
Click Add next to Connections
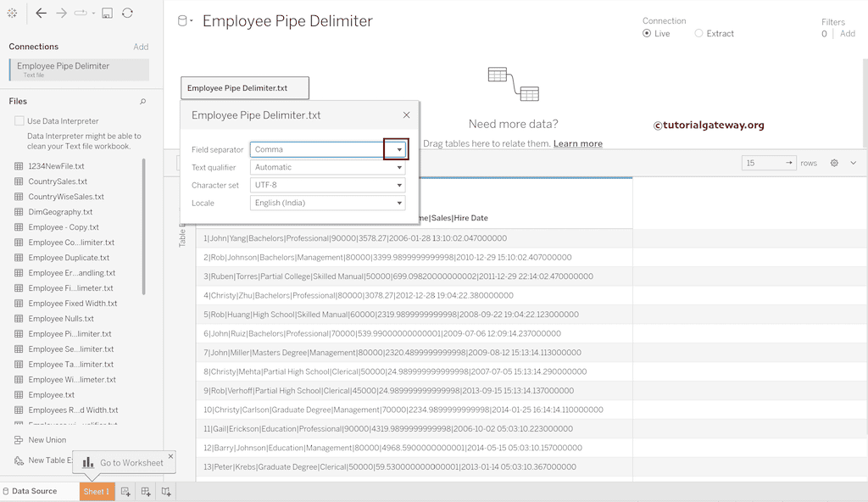click(x=141, y=46)
